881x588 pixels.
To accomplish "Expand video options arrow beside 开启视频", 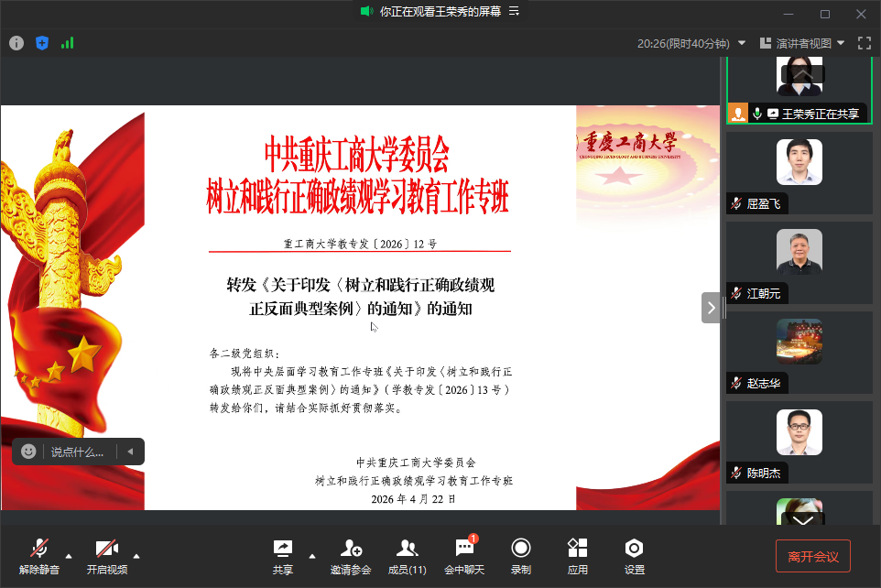I will [x=136, y=556].
